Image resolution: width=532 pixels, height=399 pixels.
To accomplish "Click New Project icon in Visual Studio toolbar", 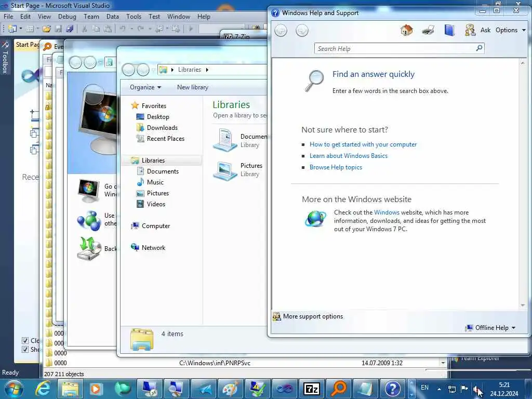I will (12, 29).
